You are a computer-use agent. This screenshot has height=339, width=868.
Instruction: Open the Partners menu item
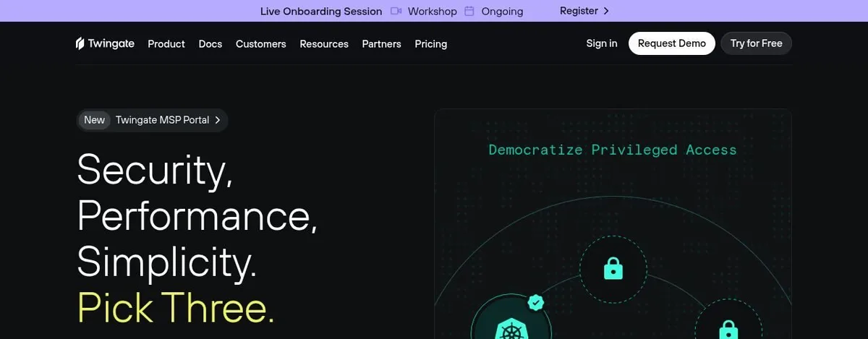[382, 44]
